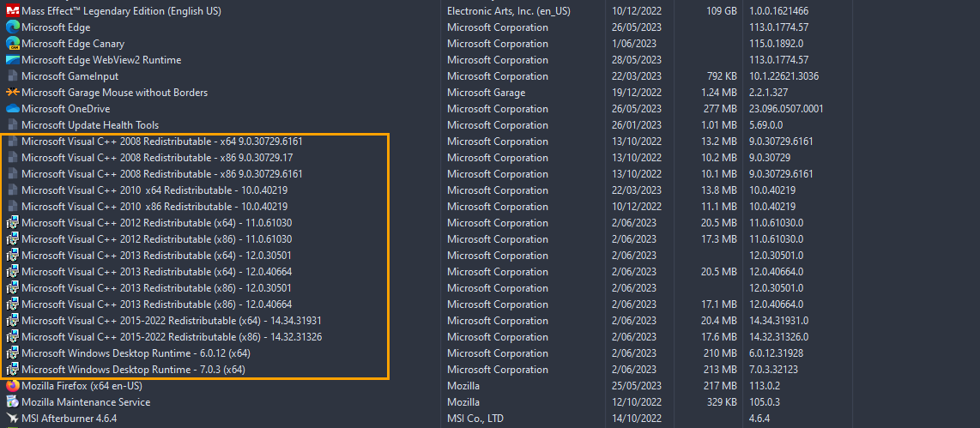This screenshot has height=428, width=980.
Task: Click install date 19/12/2022
Action: (636, 93)
